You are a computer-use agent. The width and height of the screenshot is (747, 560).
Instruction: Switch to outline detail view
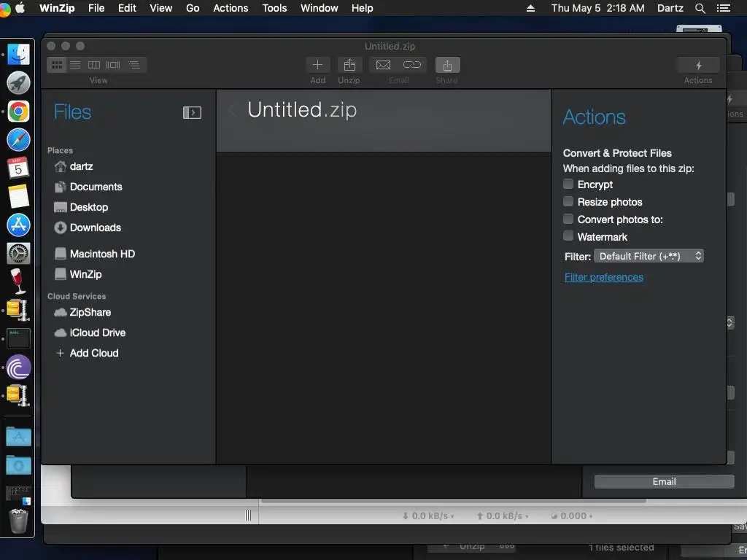[134, 65]
